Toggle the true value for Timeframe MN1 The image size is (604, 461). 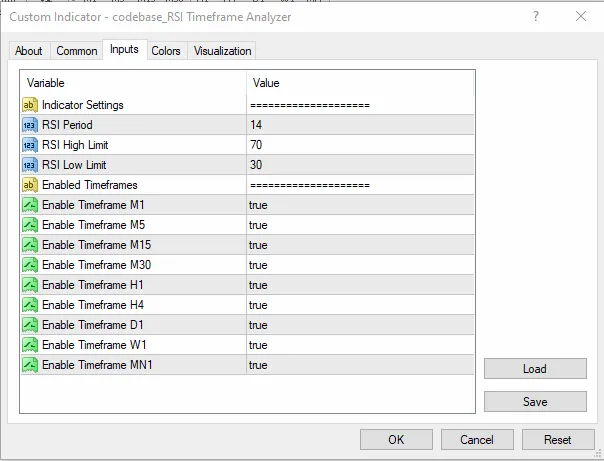tap(258, 365)
